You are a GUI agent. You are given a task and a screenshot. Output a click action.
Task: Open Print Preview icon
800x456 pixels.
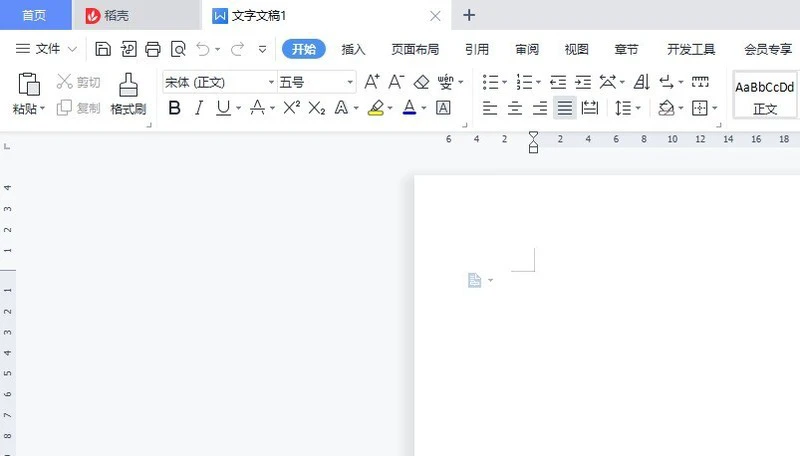178,49
